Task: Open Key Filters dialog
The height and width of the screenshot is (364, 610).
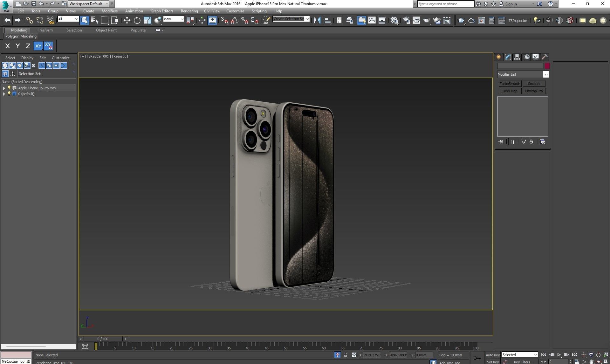Action: pos(524,362)
